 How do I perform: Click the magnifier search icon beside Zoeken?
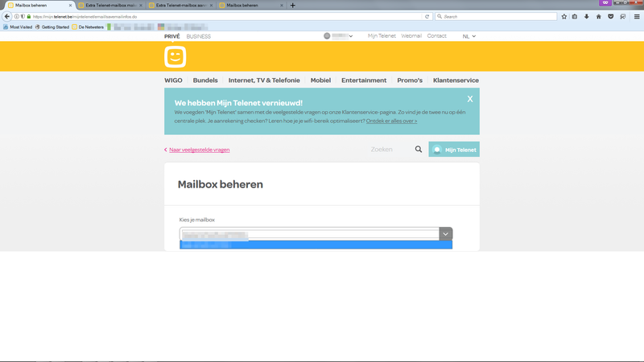[x=418, y=150]
